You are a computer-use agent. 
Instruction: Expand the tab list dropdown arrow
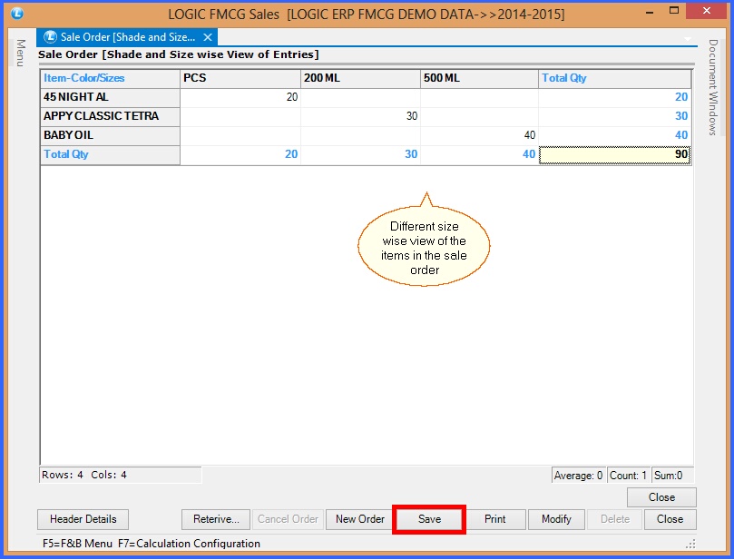[688, 39]
